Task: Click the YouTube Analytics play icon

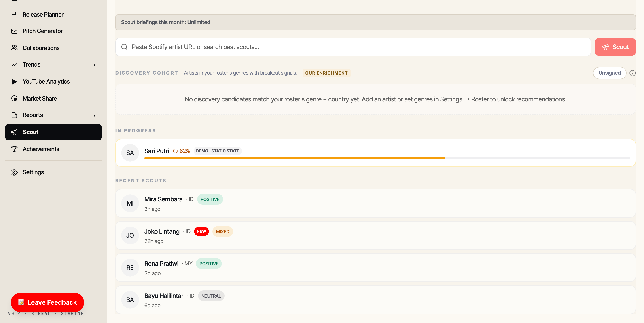Action: (14, 82)
